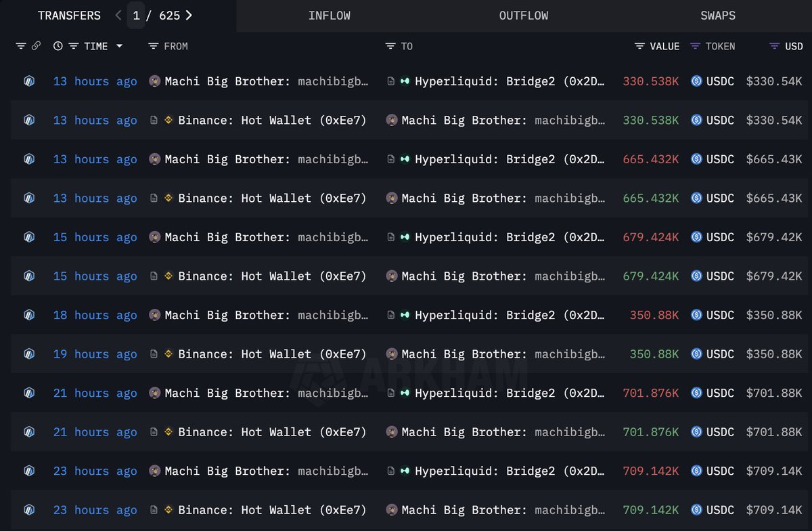Click the clock icon beside the TIME column
The image size is (812, 531).
pyautogui.click(x=58, y=46)
